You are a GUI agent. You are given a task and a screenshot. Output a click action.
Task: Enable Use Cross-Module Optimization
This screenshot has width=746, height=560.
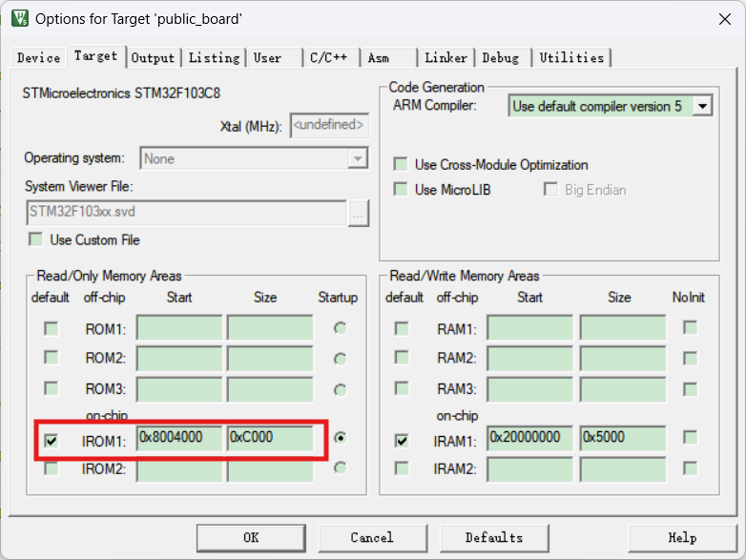click(x=401, y=165)
